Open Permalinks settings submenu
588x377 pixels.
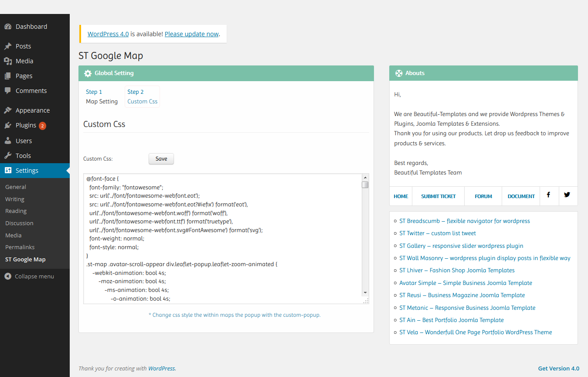point(20,247)
